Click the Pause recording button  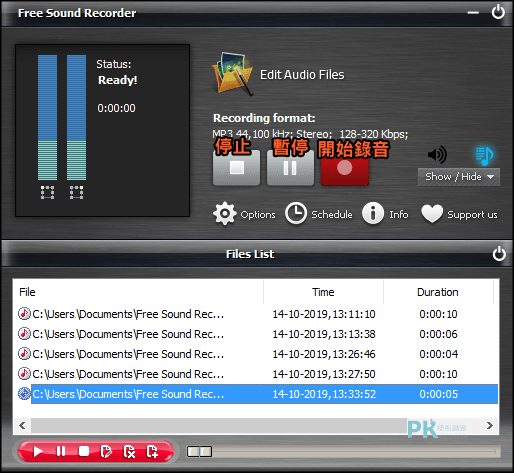click(290, 168)
